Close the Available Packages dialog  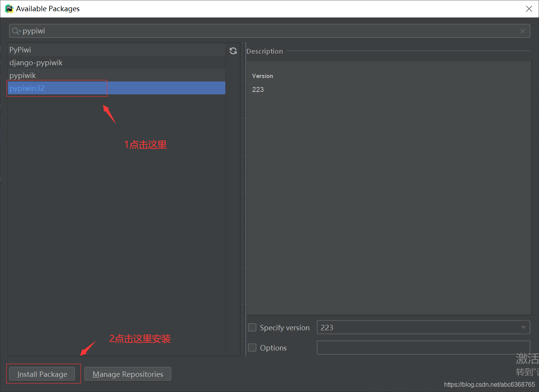coord(529,9)
